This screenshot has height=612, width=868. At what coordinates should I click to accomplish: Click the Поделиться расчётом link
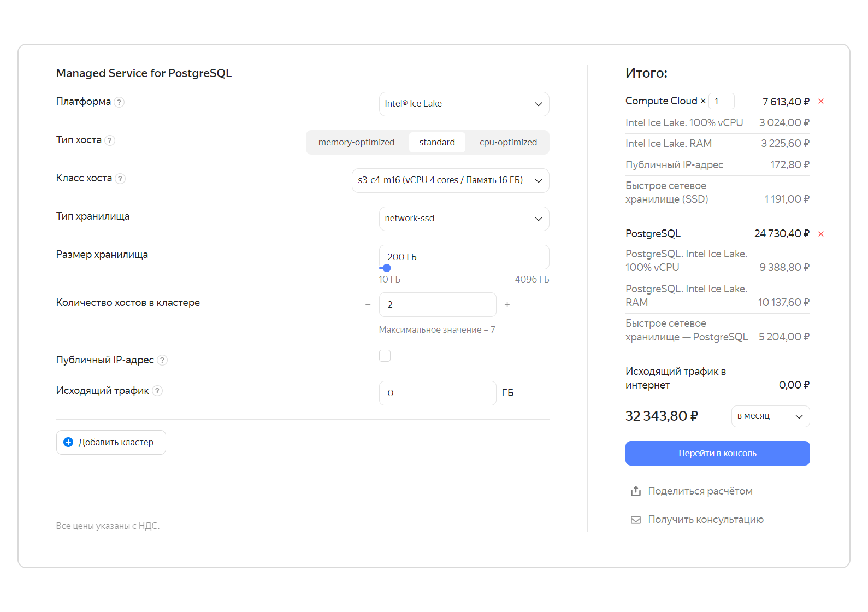[700, 491]
